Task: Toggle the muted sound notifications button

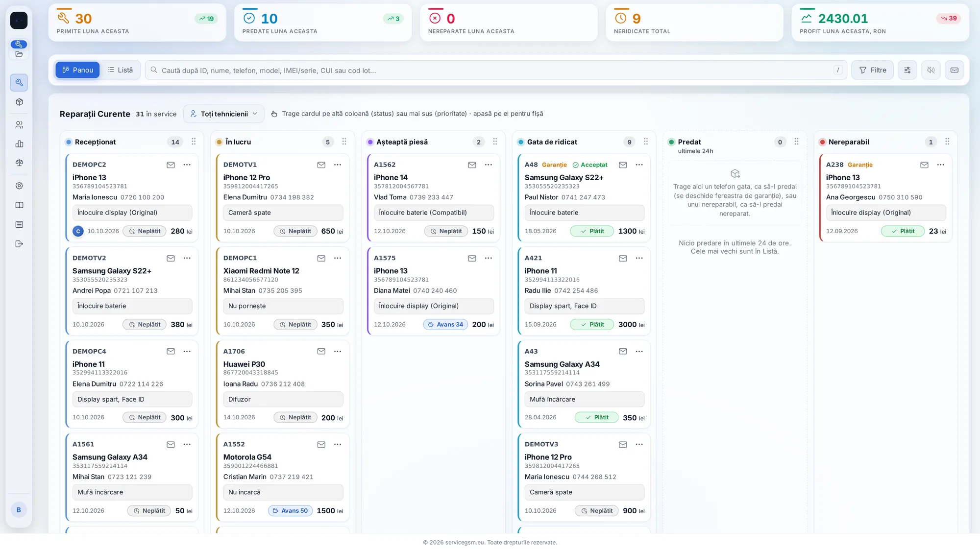Action: click(x=931, y=70)
